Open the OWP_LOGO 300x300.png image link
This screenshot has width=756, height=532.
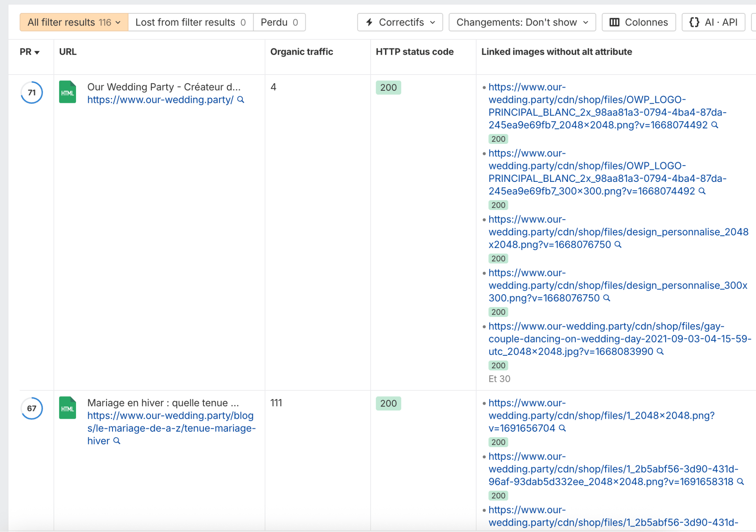click(607, 172)
